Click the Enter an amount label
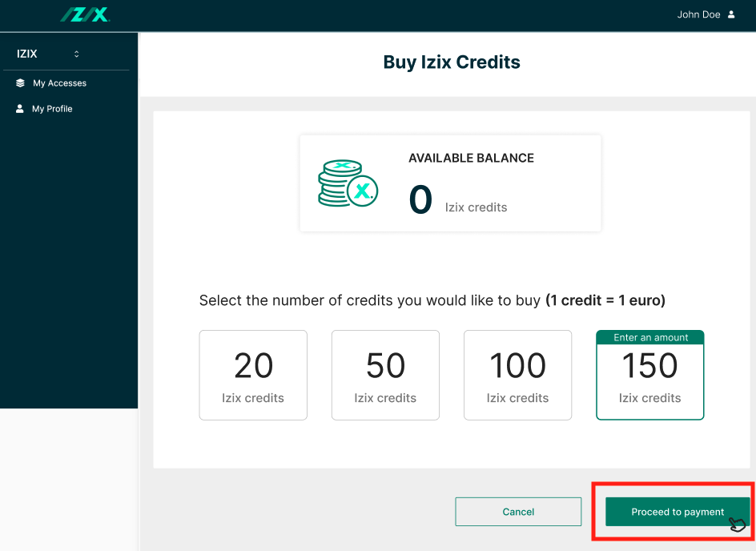Image resolution: width=756 pixels, height=551 pixels. 650,337
